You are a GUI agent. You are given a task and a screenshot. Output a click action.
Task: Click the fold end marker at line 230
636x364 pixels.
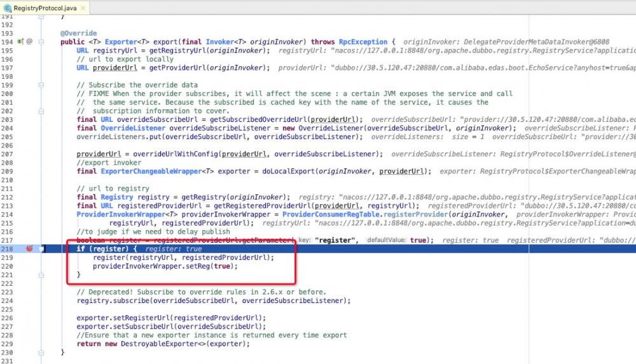[x=41, y=353]
